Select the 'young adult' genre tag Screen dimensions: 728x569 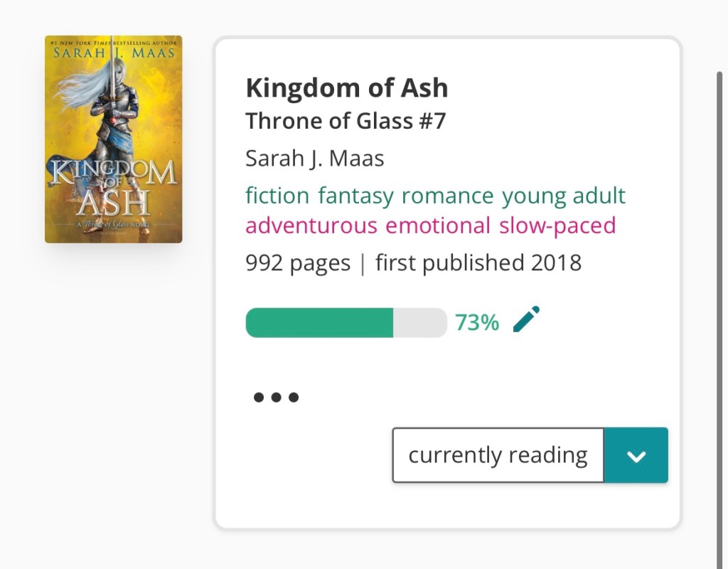click(x=564, y=195)
